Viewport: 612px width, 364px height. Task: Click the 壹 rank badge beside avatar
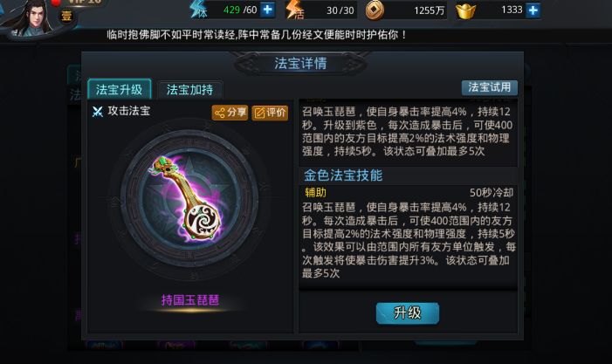[66, 17]
